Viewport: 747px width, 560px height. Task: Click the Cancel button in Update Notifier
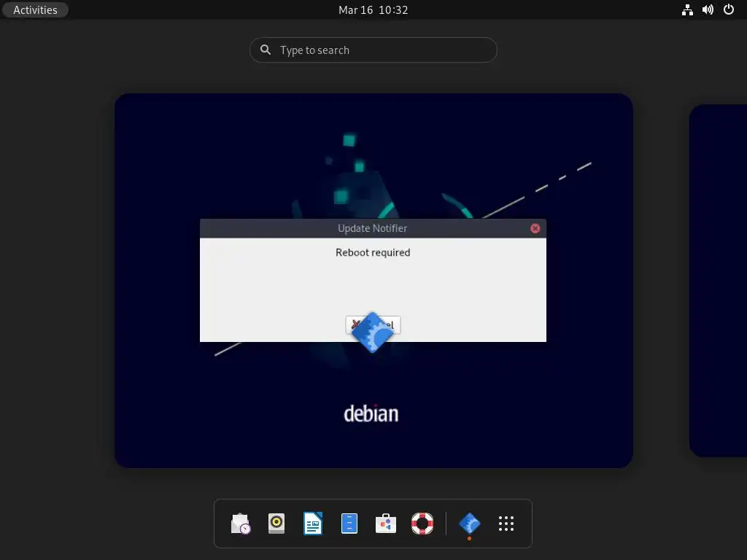pos(373,324)
